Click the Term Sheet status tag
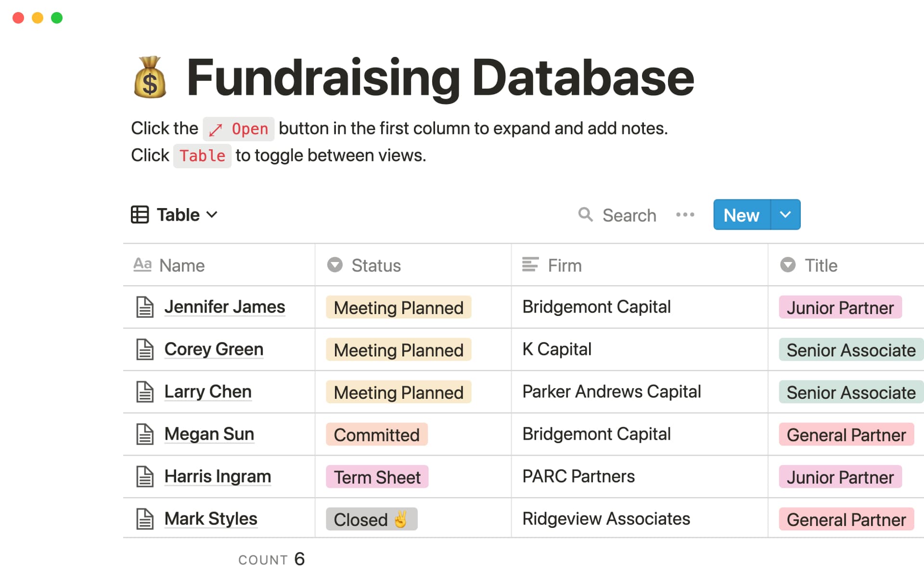 (x=377, y=477)
